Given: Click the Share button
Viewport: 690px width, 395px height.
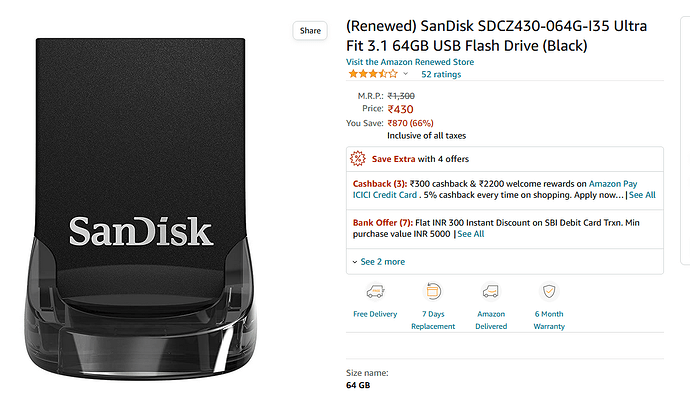Looking at the screenshot, I should [x=310, y=31].
